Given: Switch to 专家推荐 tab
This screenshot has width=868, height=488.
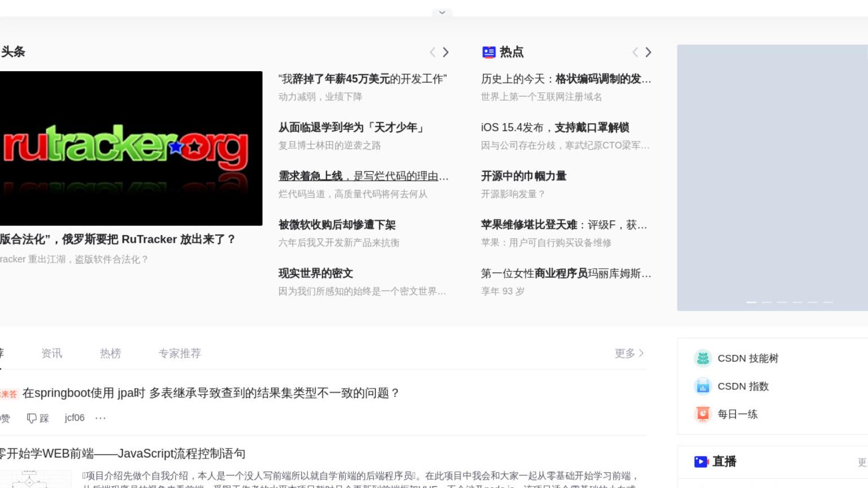Looking at the screenshot, I should click(x=180, y=354).
